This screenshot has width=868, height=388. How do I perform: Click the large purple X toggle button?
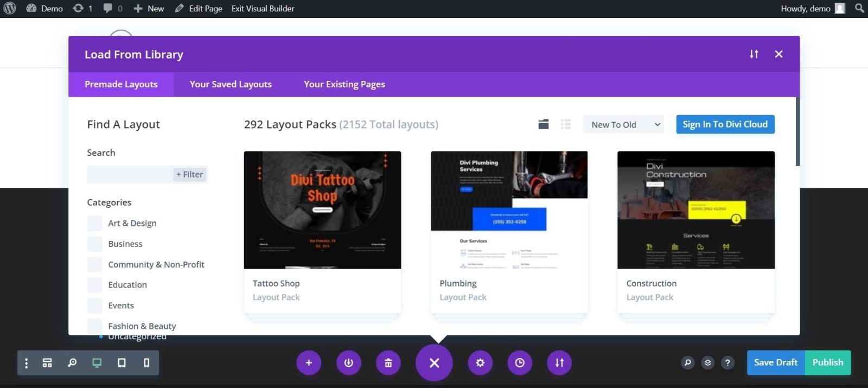(434, 362)
